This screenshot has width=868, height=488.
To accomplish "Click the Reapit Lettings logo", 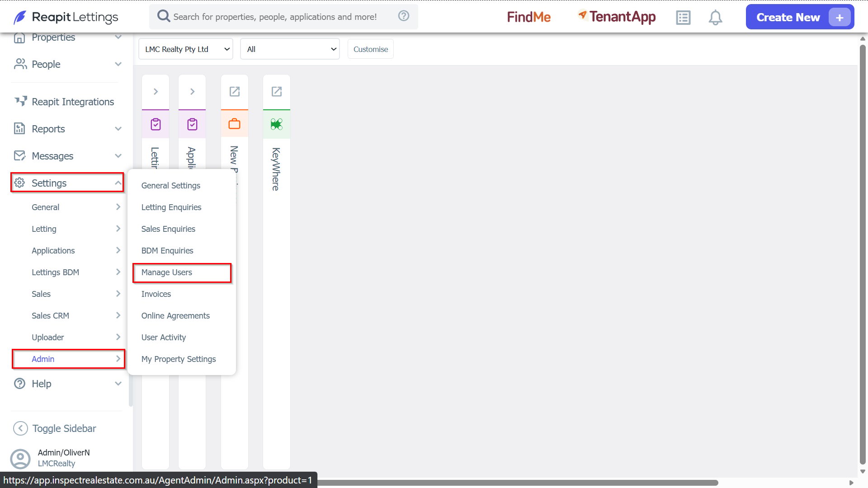I will click(x=66, y=17).
